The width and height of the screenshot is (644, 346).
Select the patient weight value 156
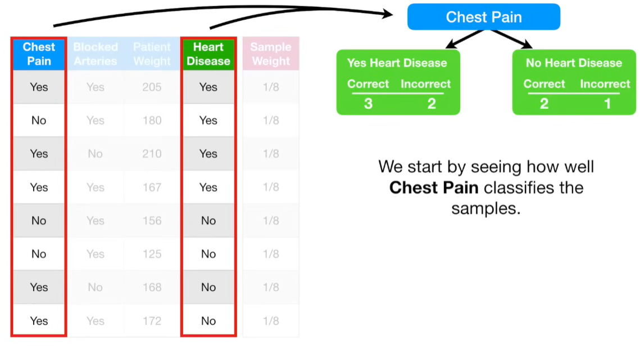point(152,221)
